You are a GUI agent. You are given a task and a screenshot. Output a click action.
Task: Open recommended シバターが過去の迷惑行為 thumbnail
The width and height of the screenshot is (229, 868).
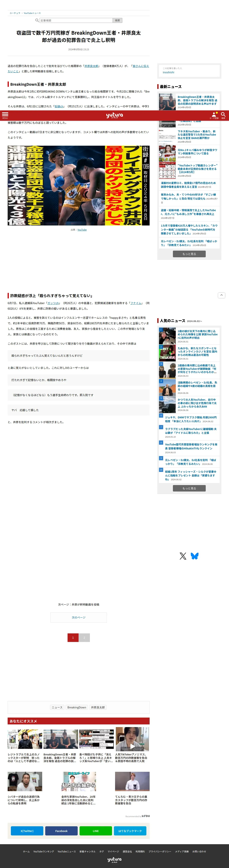pyautogui.click(x=25, y=781)
